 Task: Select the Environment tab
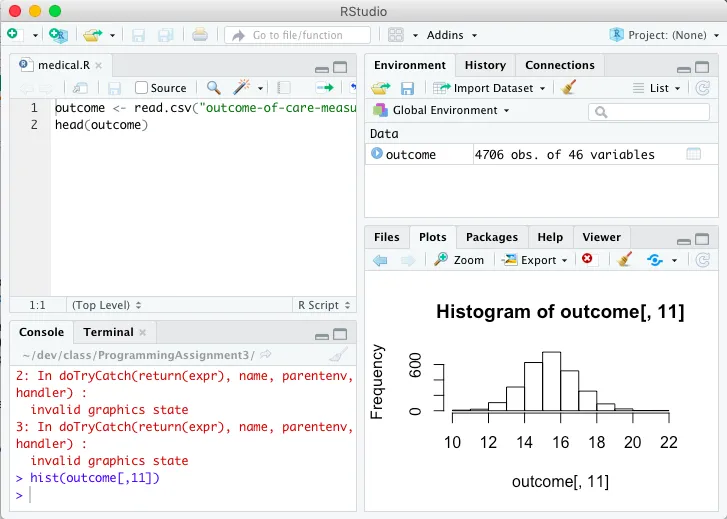click(x=410, y=65)
